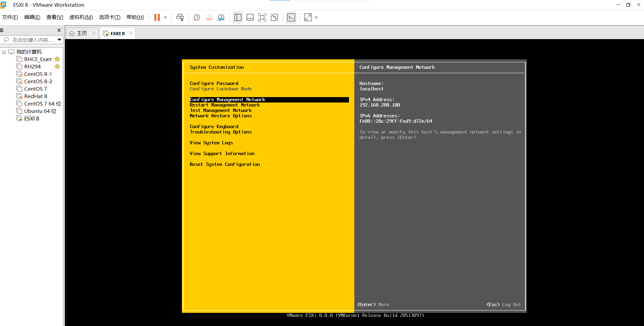Select the Ubuntu 64 位 virtual machine
The height and width of the screenshot is (326, 644).
[40, 111]
